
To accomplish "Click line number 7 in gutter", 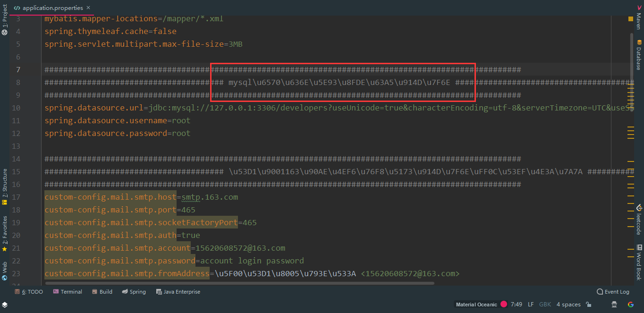I will click(18, 70).
